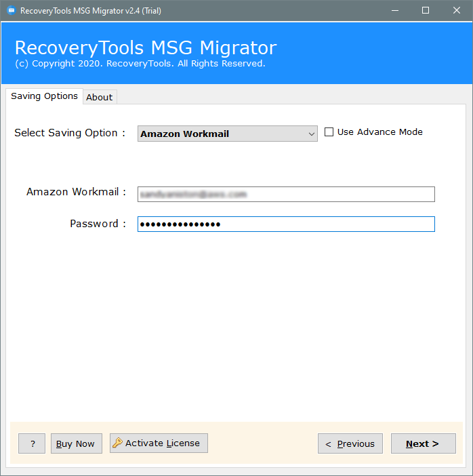Click the Buy Now button
Screen dimensions: 473x476
tap(77, 443)
